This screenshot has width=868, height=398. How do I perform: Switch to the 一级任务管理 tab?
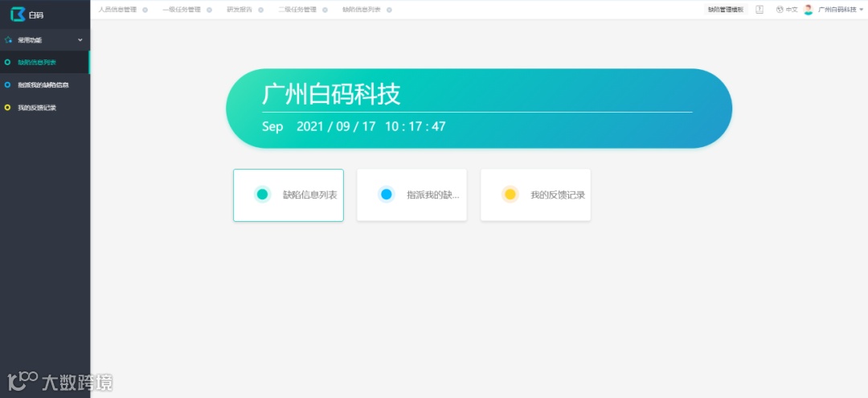point(182,10)
